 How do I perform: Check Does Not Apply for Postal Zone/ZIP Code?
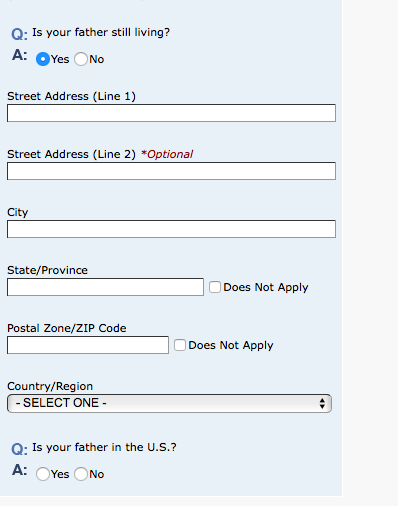point(180,345)
